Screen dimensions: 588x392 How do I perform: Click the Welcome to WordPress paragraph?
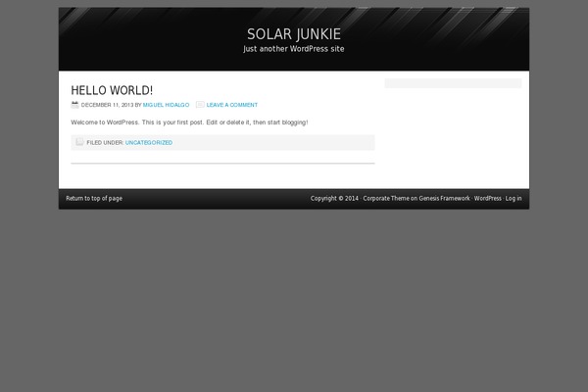189,122
